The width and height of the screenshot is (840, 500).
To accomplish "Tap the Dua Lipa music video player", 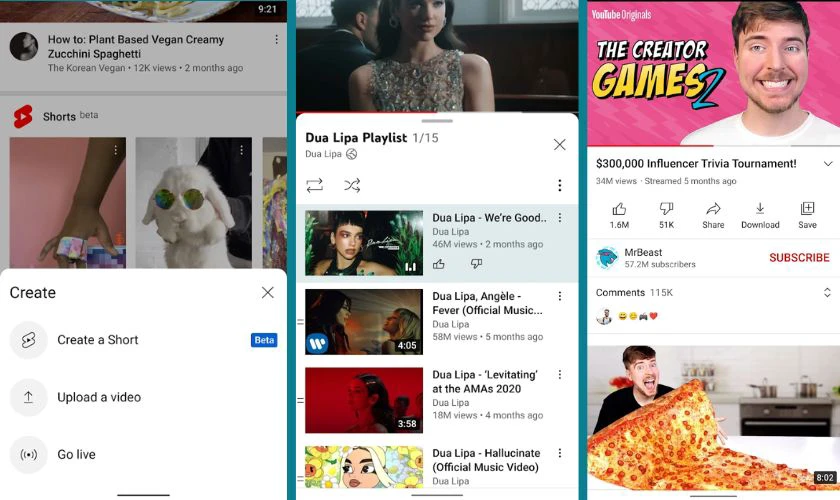I will point(437,56).
